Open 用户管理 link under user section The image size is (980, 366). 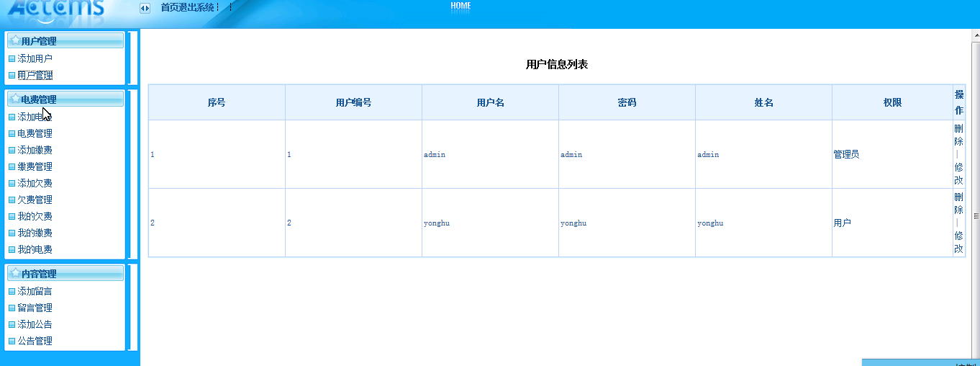pos(35,75)
